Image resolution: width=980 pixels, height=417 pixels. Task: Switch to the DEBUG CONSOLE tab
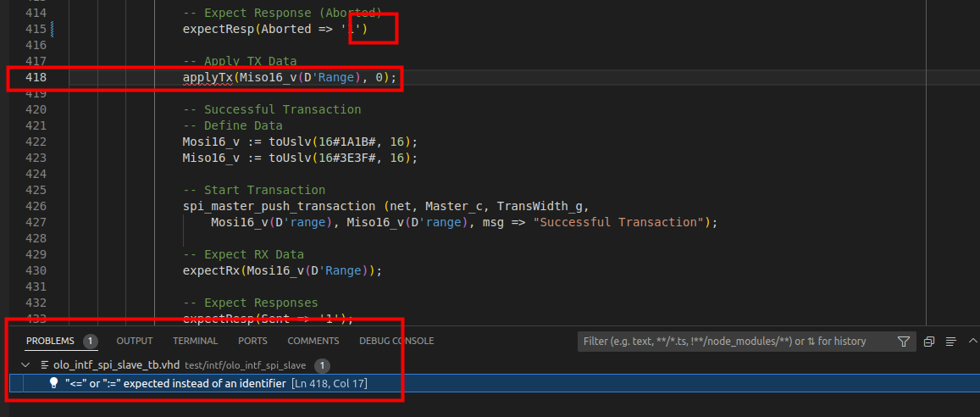coord(396,341)
